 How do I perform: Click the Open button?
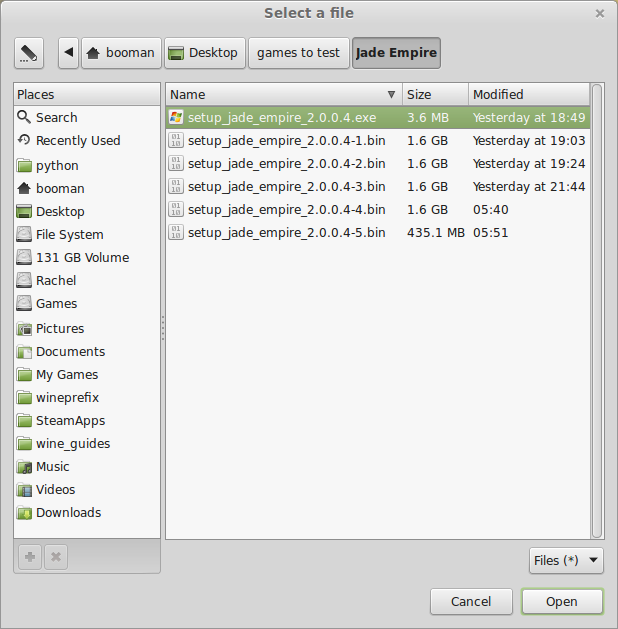(562, 601)
